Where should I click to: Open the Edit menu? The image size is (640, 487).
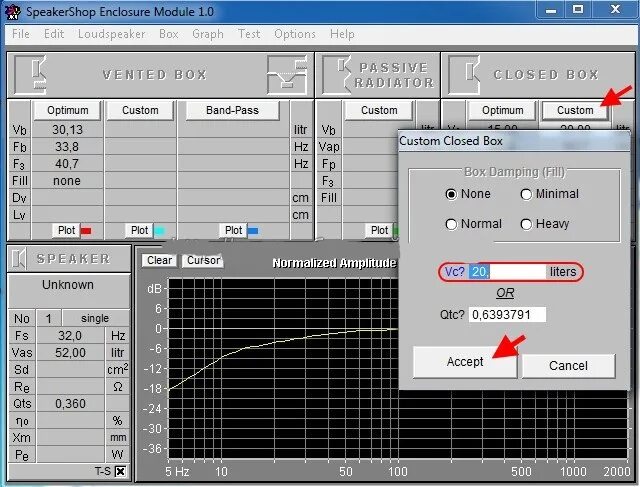point(54,34)
